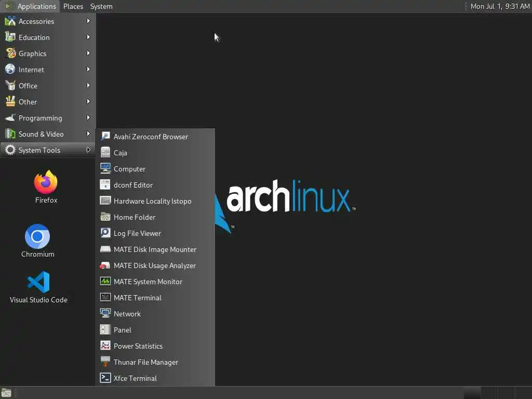
Task: Click the Log File Viewer magnifier icon
Action: (105, 233)
